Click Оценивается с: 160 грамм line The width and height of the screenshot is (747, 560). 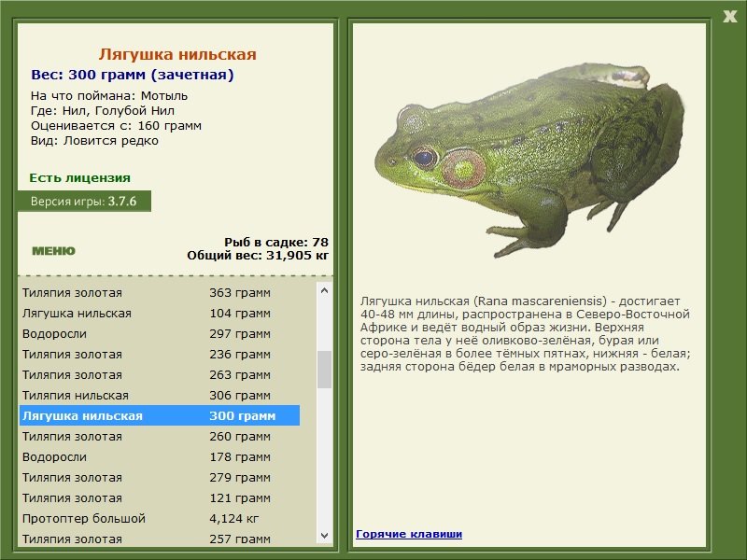116,126
